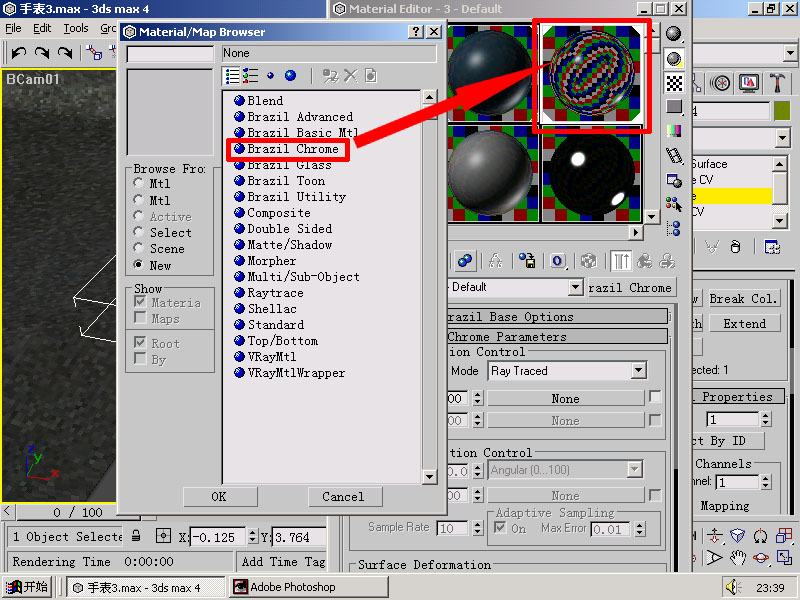
Task: Click the Select by Material icon
Action: 674,205
